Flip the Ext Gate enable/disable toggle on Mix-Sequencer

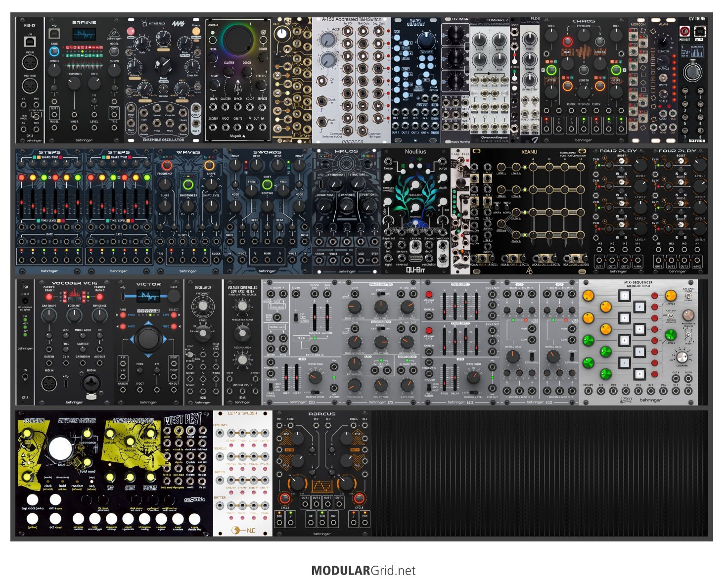pos(689,296)
